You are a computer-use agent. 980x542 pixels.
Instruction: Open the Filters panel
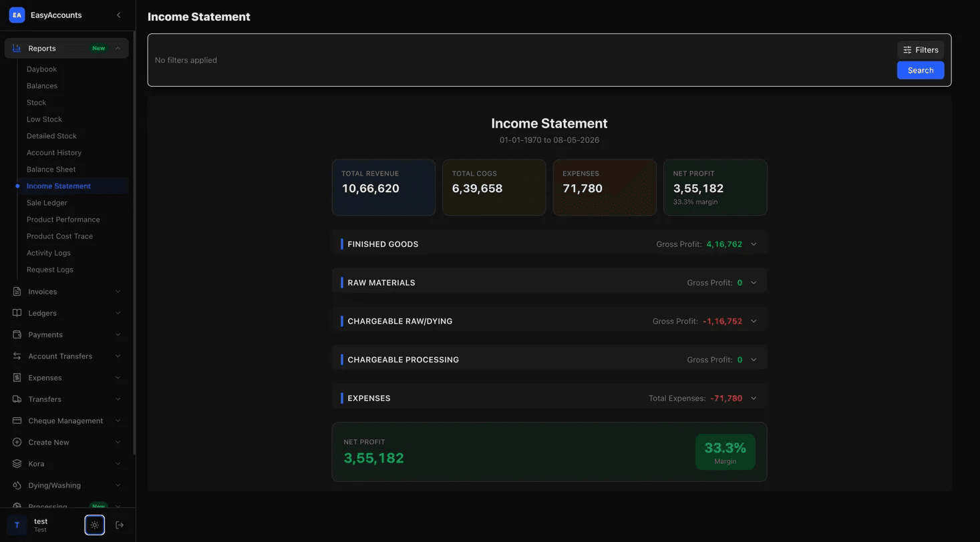click(x=921, y=49)
